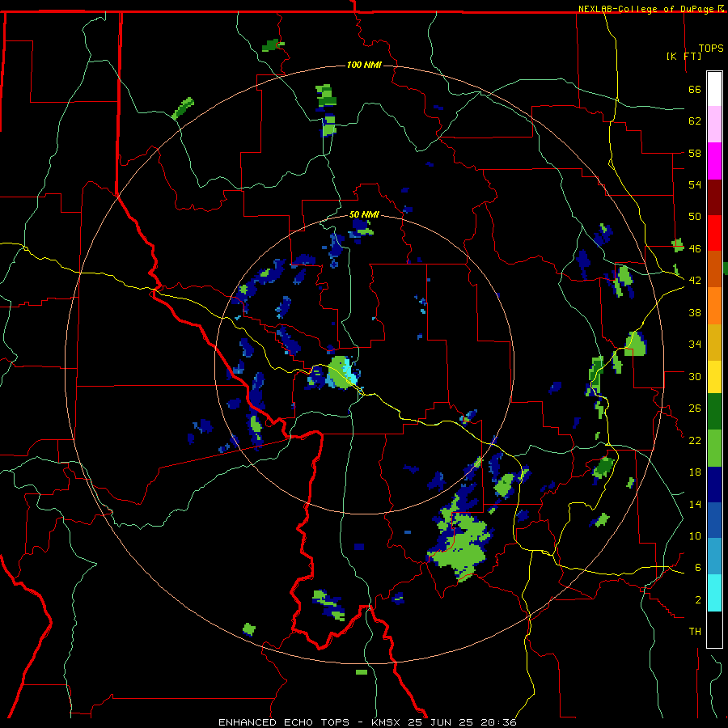Image resolution: width=728 pixels, height=728 pixels.
Task: Click the 100 NMI range ring label
Action: tap(365, 65)
